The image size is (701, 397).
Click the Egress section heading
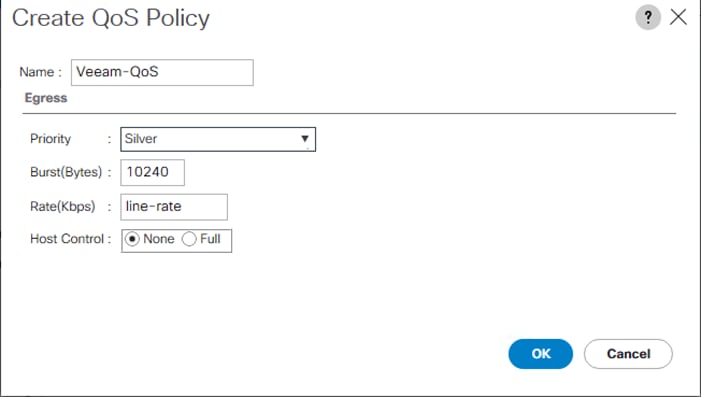pos(46,98)
